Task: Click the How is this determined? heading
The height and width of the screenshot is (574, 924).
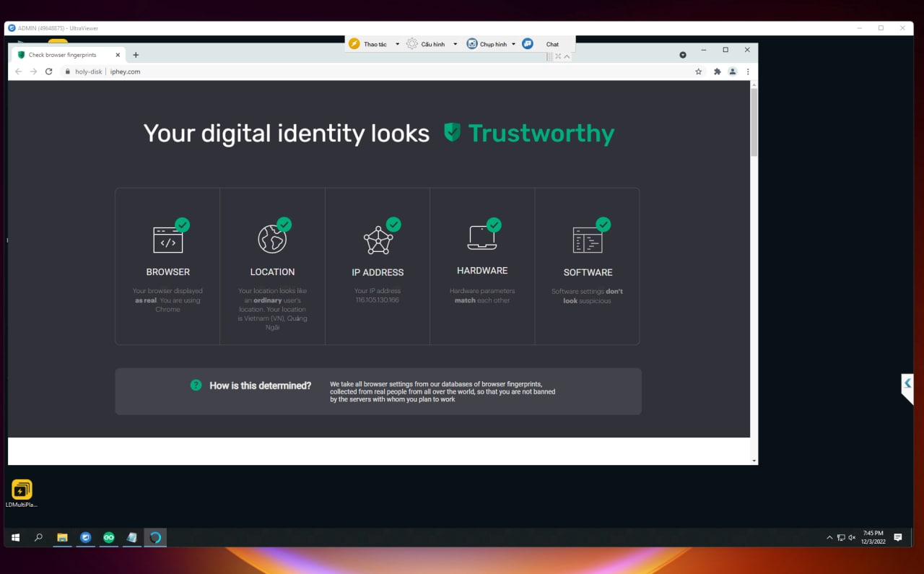Action: click(261, 386)
